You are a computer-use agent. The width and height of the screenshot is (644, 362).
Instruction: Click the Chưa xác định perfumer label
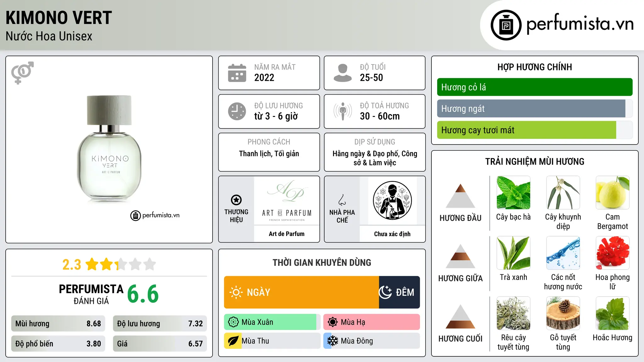(x=392, y=234)
